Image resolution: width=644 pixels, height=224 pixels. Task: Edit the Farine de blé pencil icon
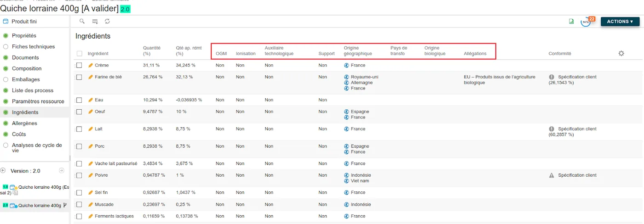91,77
